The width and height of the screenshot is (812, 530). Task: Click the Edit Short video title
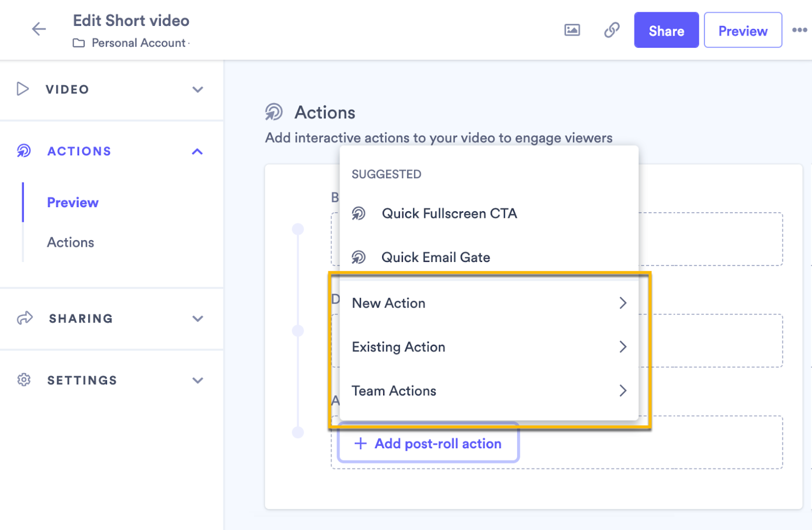point(131,21)
